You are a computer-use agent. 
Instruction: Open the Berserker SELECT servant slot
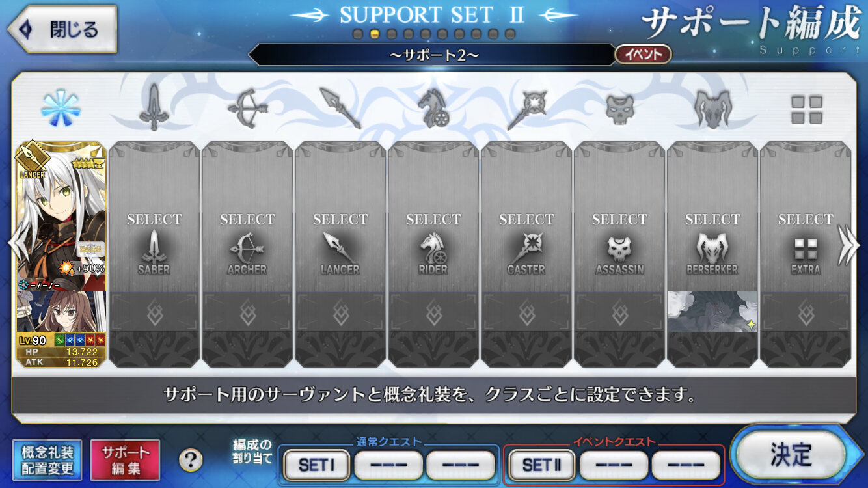pyautogui.click(x=712, y=254)
